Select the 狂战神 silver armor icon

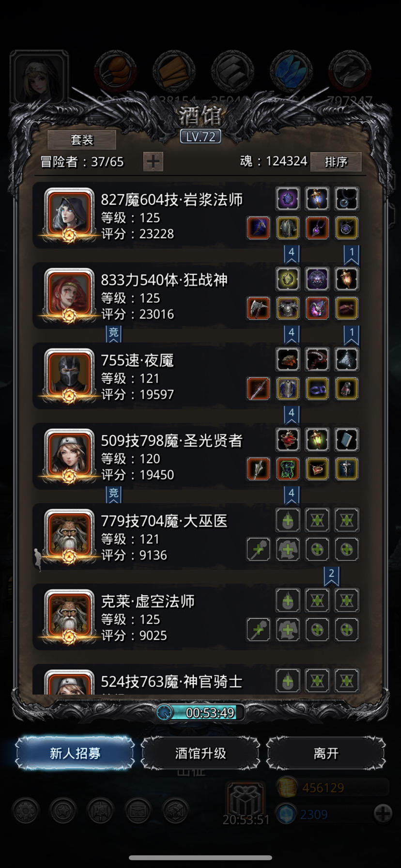point(288,308)
